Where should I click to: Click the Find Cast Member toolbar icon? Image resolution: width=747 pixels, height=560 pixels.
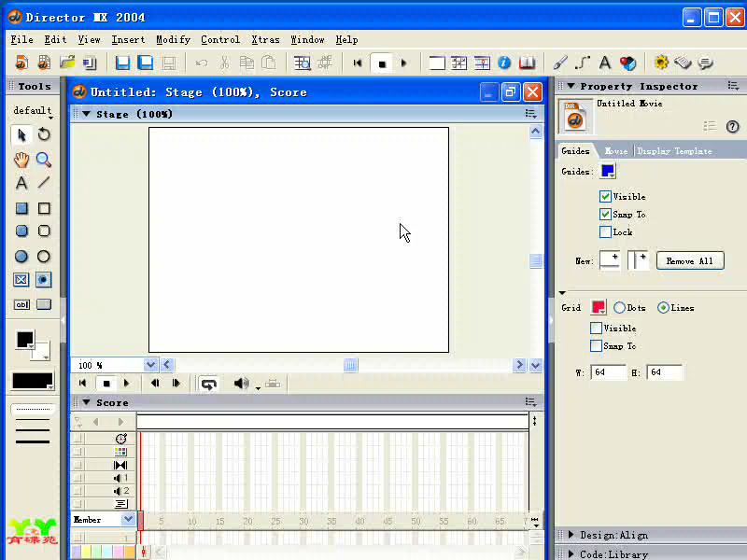coord(302,63)
